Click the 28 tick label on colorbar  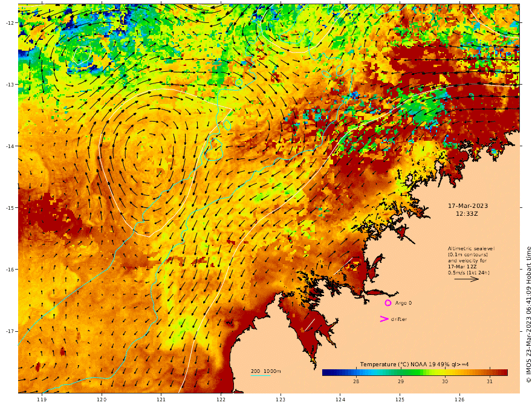[x=356, y=381]
